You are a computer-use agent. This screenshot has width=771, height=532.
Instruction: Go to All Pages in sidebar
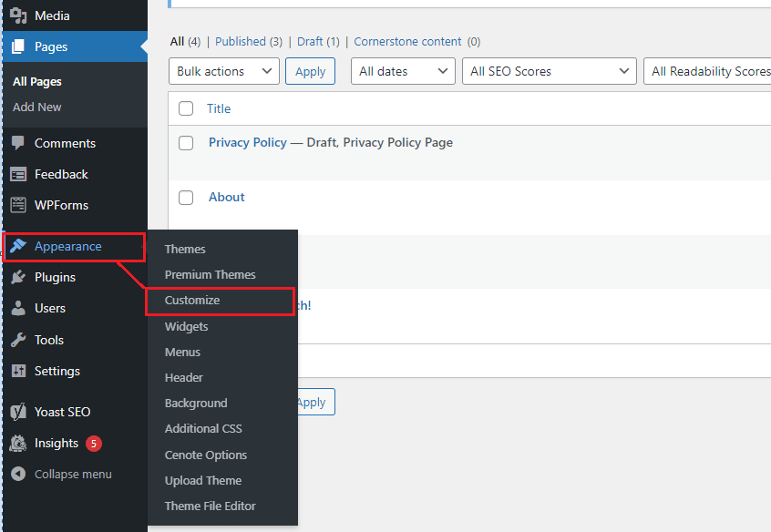[x=37, y=82]
